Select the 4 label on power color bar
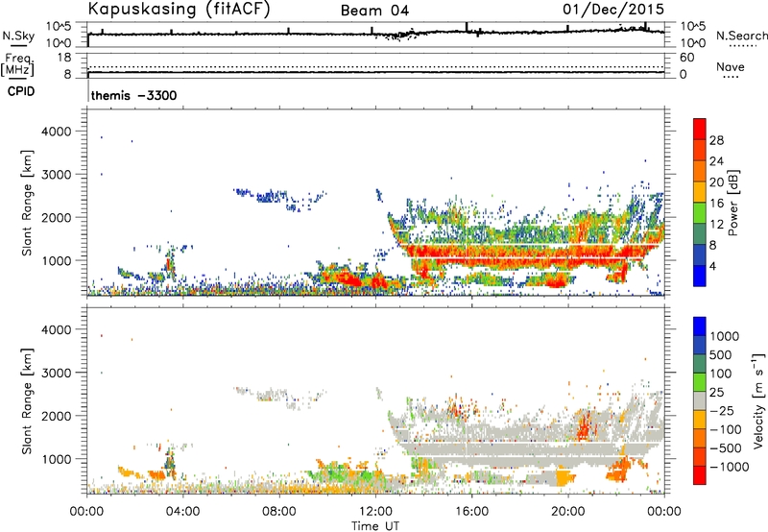 coord(712,267)
